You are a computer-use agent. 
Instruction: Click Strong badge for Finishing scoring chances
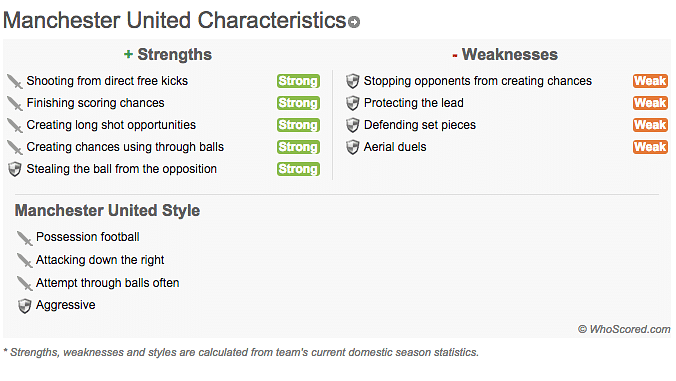298,103
